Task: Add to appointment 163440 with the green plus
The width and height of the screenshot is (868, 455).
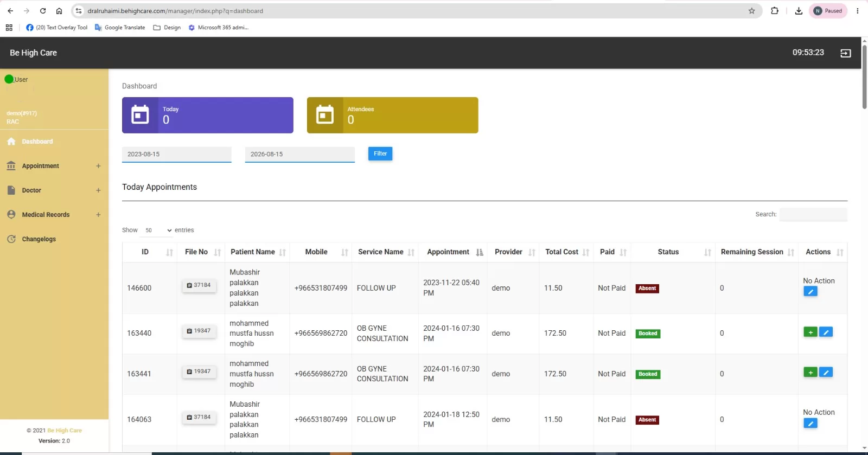Action: coord(810,332)
